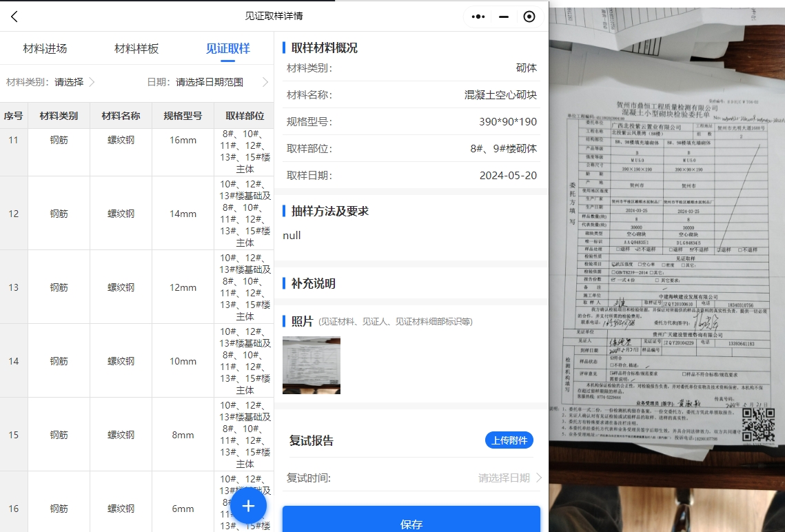Click the 取样材料概况 section heading
The height and width of the screenshot is (532, 785).
(325, 48)
